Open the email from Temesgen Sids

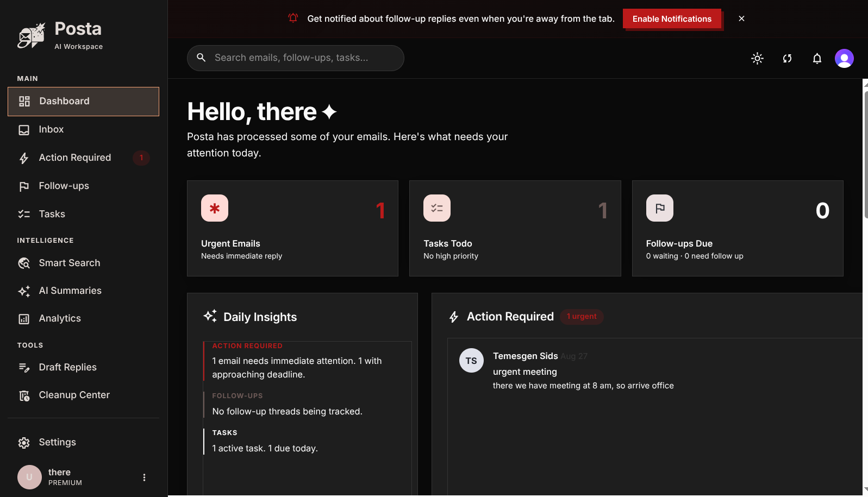pyautogui.click(x=655, y=371)
